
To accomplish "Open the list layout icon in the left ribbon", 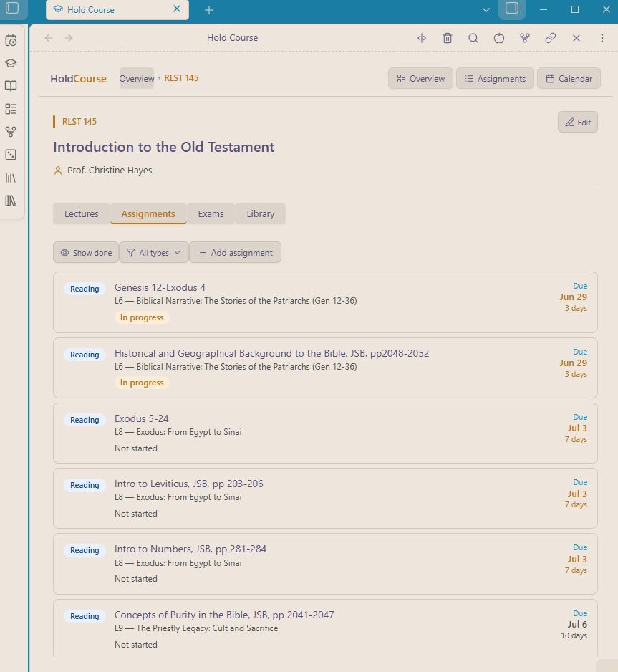I will coord(11,109).
